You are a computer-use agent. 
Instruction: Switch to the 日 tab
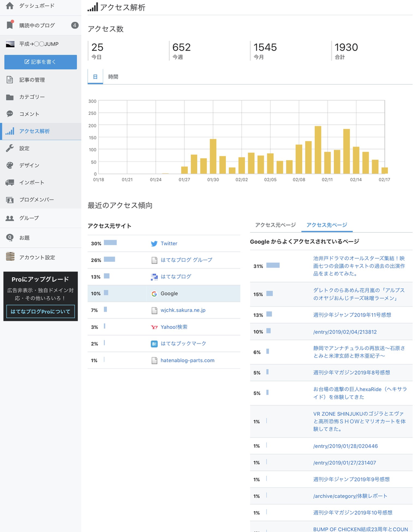(x=95, y=77)
